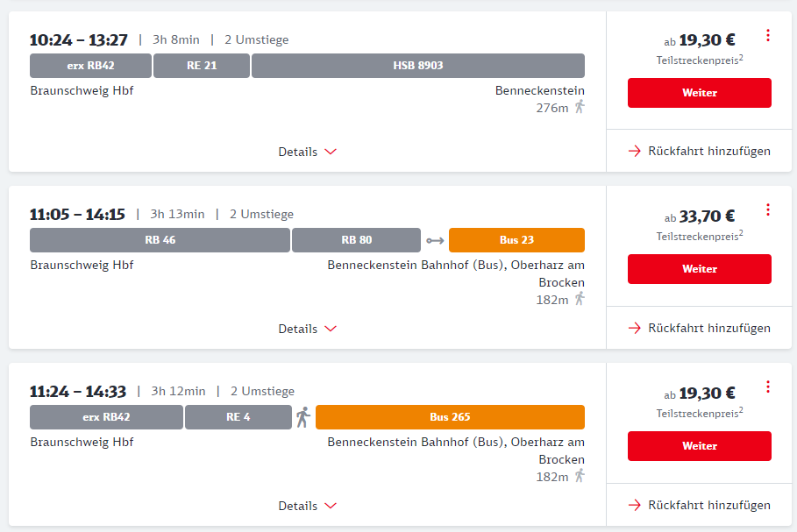Click walking transfer icon before Bus 265
The image size is (797, 532).
click(303, 417)
